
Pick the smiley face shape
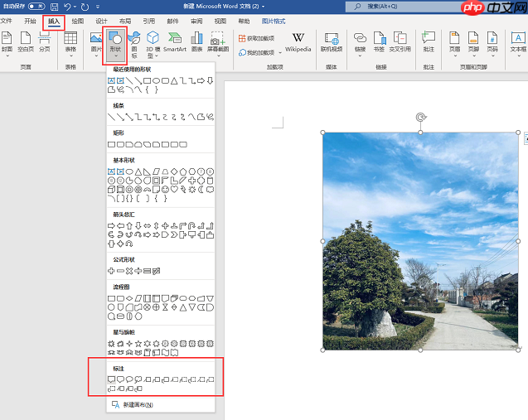[x=165, y=190]
